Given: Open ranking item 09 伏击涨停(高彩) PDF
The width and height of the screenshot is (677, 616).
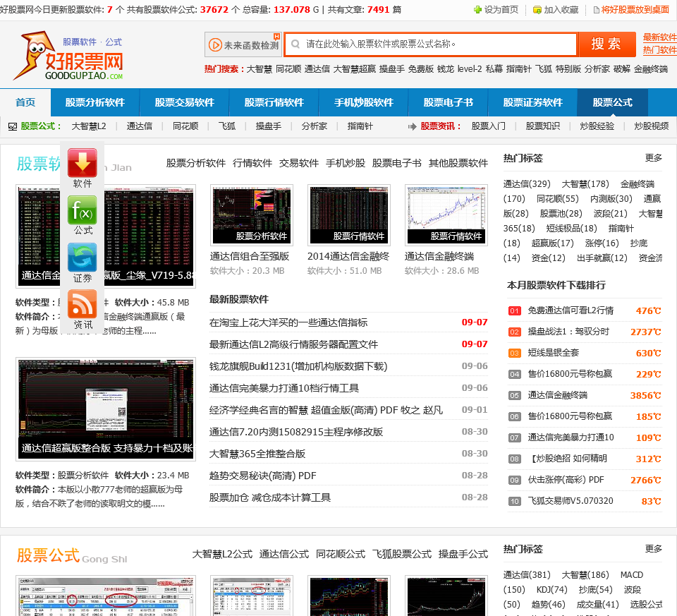Looking at the screenshot, I should pyautogui.click(x=566, y=480).
